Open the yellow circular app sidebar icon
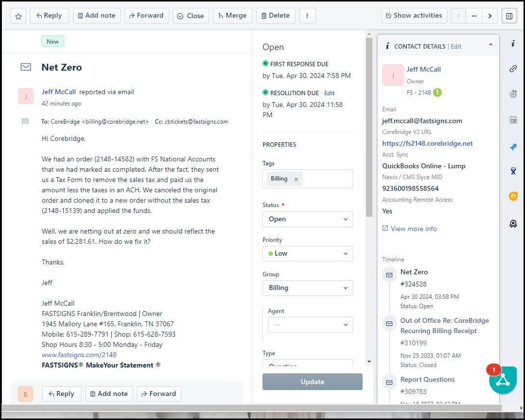 pyautogui.click(x=513, y=196)
